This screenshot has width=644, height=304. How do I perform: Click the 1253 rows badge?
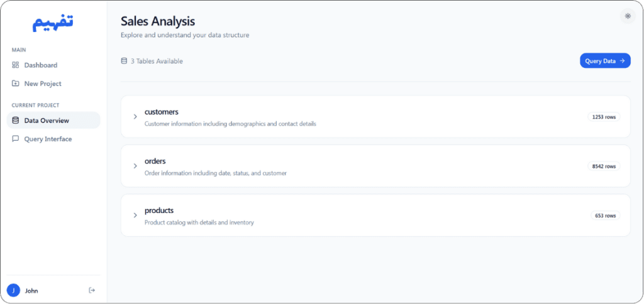tap(604, 117)
